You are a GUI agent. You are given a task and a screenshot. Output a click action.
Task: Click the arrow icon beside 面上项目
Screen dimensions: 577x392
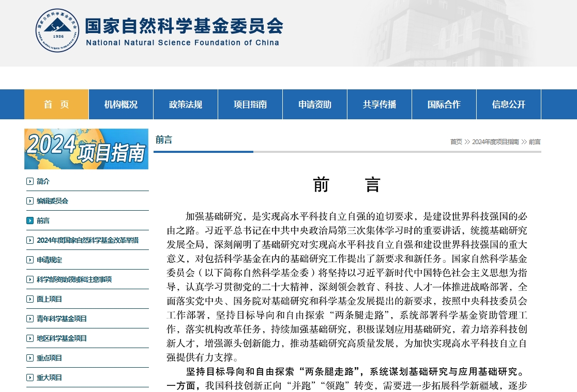click(30, 299)
